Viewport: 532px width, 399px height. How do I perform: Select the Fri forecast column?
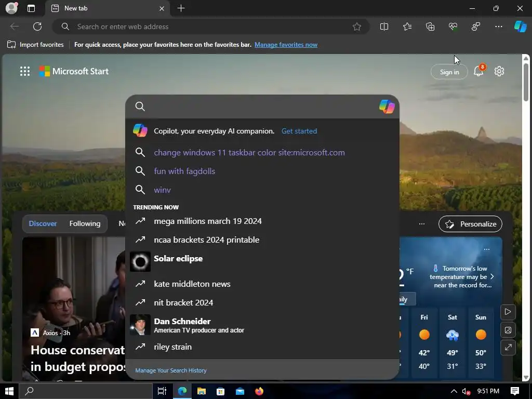(424, 342)
